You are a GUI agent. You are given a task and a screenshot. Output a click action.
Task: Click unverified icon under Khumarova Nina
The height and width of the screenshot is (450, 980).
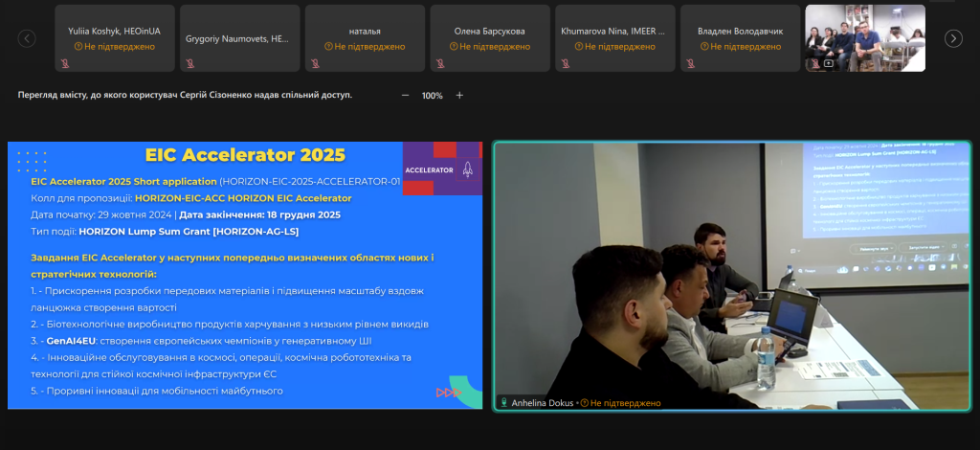pos(578,47)
